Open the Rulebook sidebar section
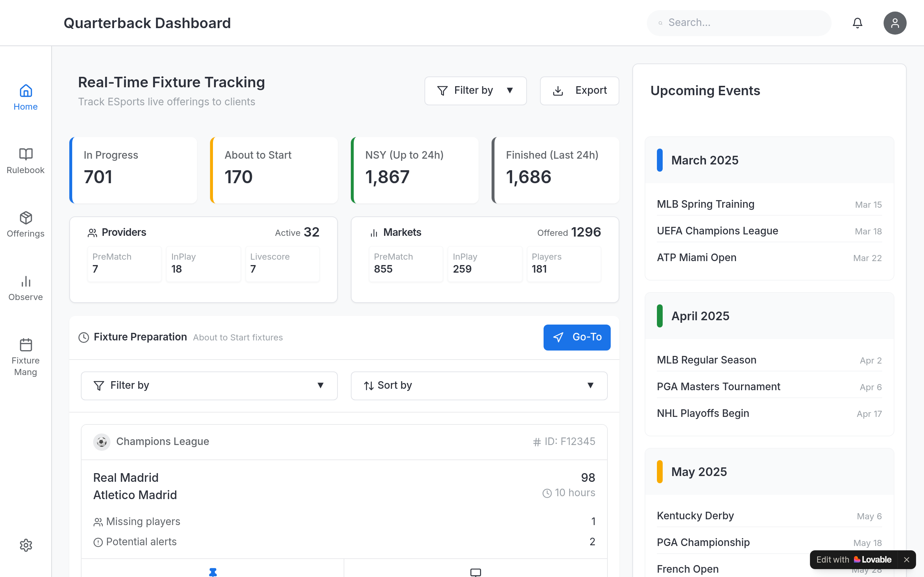 (x=26, y=161)
